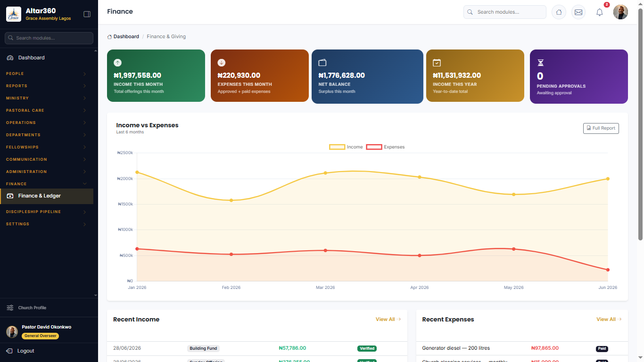Toggle Expenses series in chart legend

tap(386, 147)
